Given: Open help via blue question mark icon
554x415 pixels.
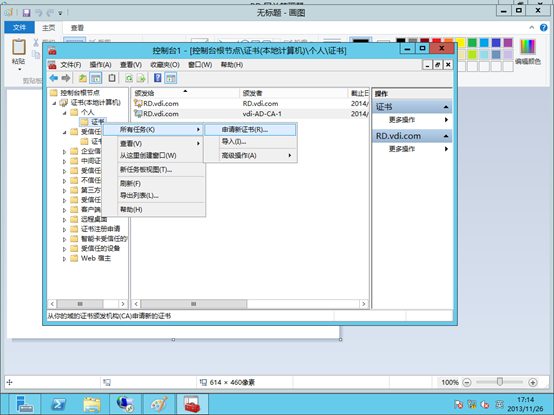Looking at the screenshot, I should pos(158,78).
